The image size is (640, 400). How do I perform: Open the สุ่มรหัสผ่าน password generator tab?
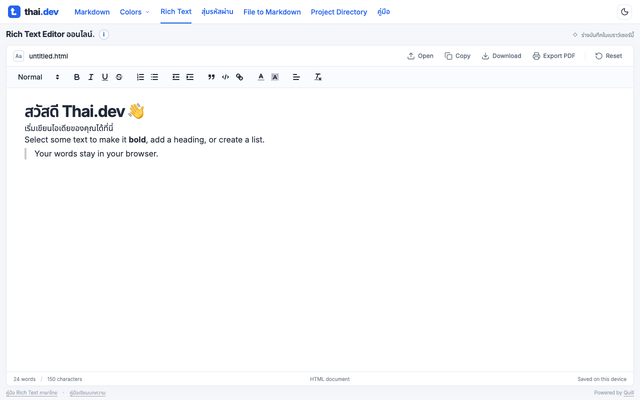[x=217, y=12]
